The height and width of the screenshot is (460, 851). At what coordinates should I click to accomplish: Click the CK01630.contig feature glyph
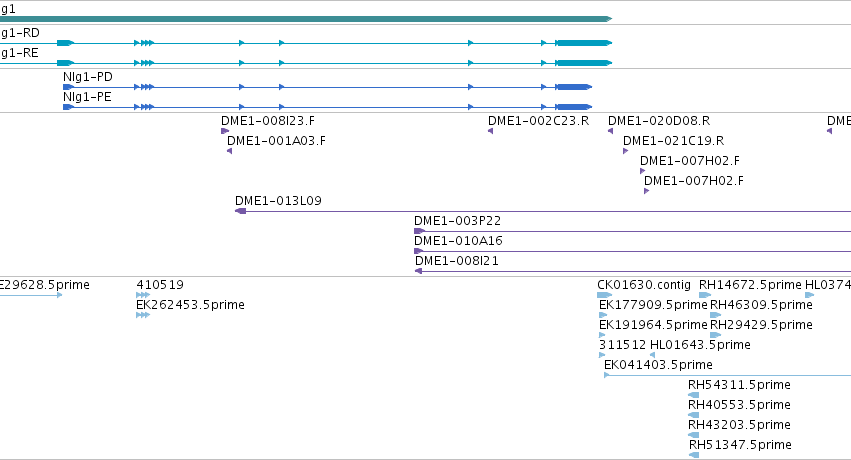coord(604,295)
